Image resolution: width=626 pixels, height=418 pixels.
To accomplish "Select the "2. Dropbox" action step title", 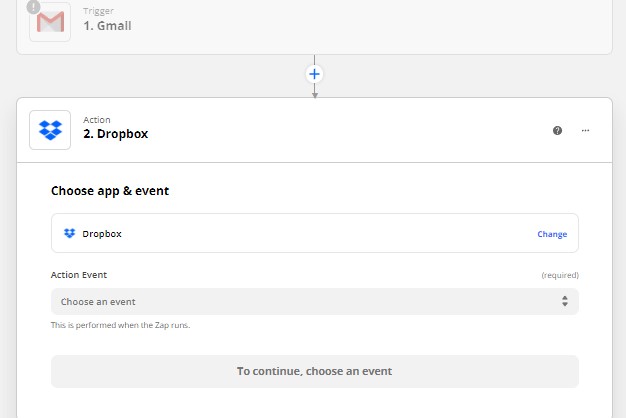I will click(x=115, y=134).
